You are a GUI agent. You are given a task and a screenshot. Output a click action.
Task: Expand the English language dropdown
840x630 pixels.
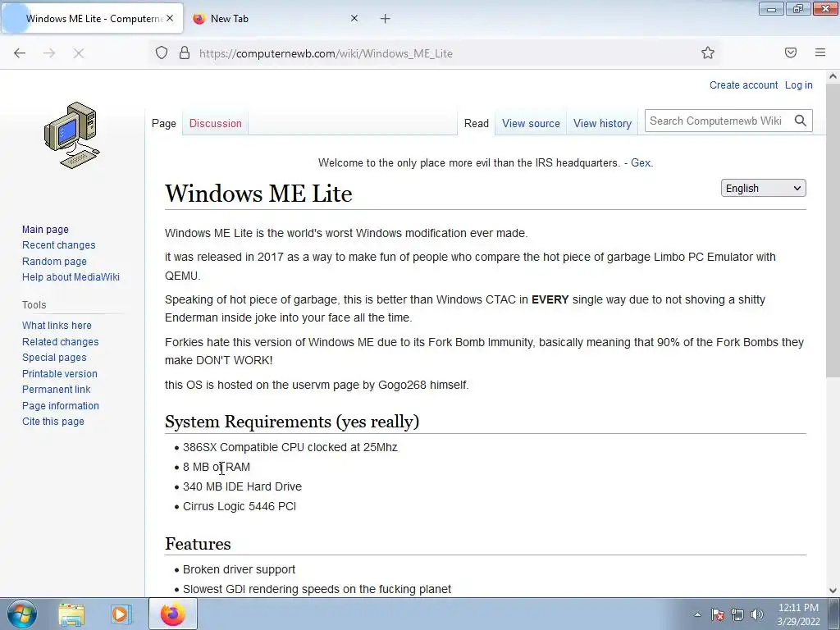(x=764, y=188)
